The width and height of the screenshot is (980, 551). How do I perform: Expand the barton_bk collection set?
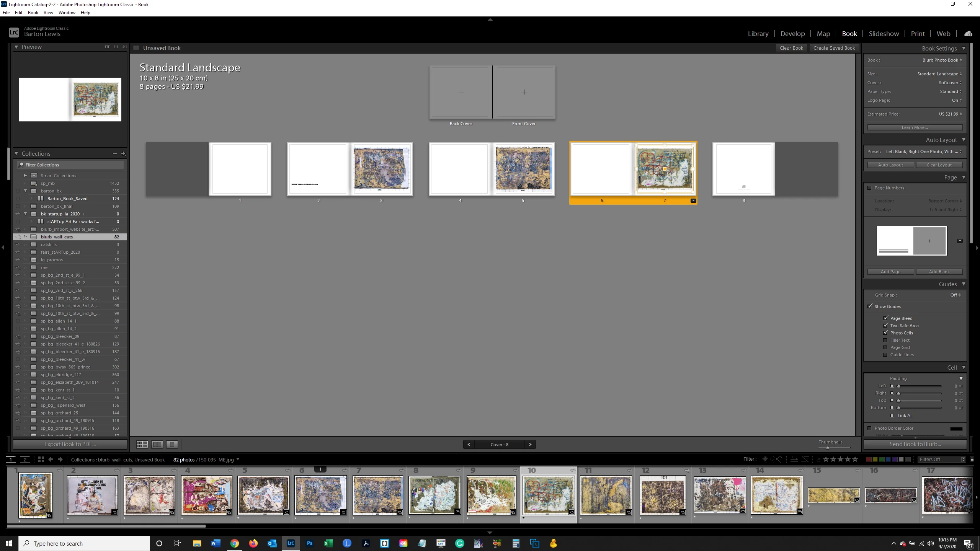(25, 191)
